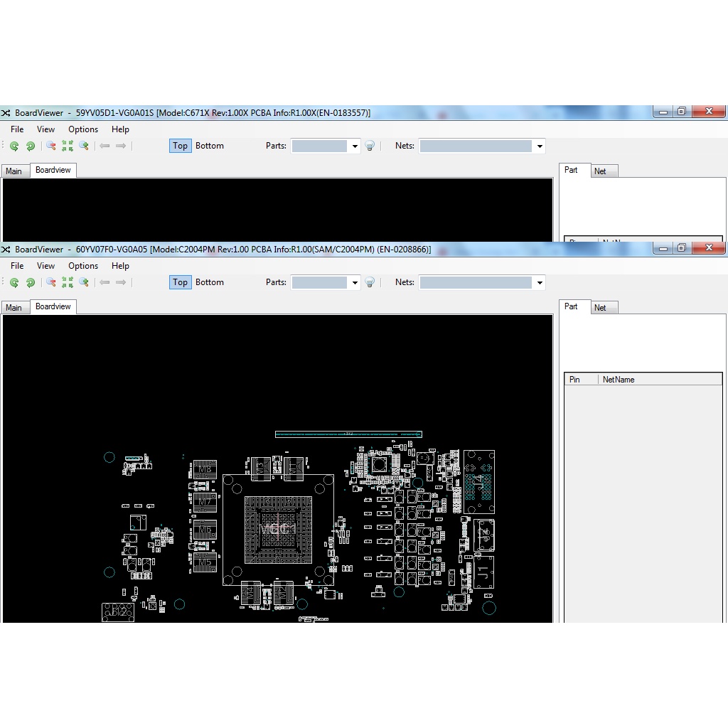Open Nets dropdown arrow in 59YV05D1 window
Image resolution: width=728 pixels, height=728 pixels.
tap(540, 146)
